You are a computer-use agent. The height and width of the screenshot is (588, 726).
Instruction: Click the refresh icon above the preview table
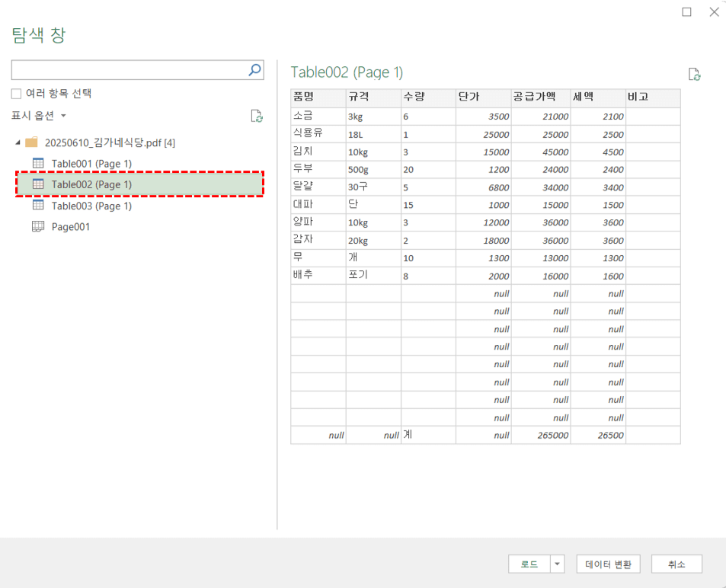(x=692, y=72)
